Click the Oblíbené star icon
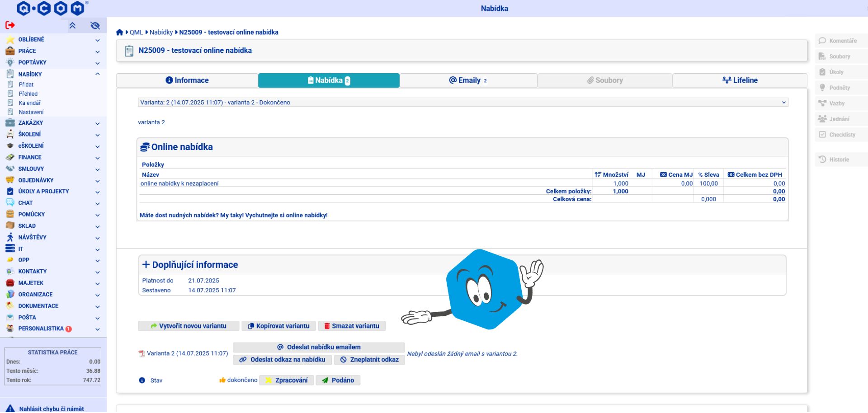 click(x=10, y=40)
